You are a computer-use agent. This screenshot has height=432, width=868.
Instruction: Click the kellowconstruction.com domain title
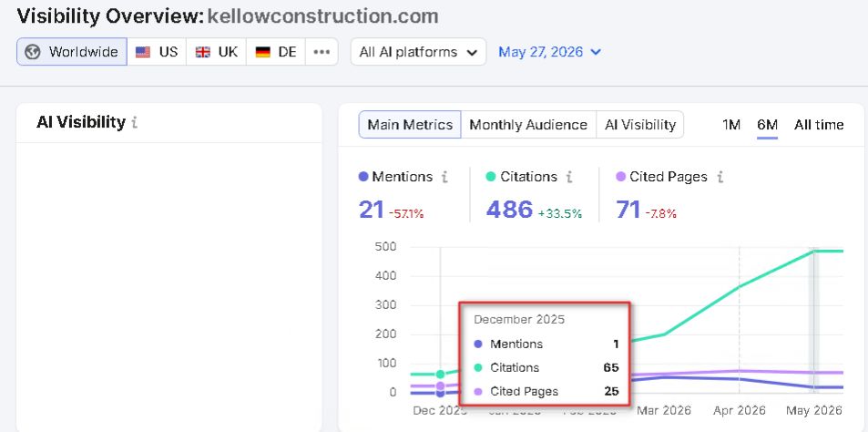(322, 16)
